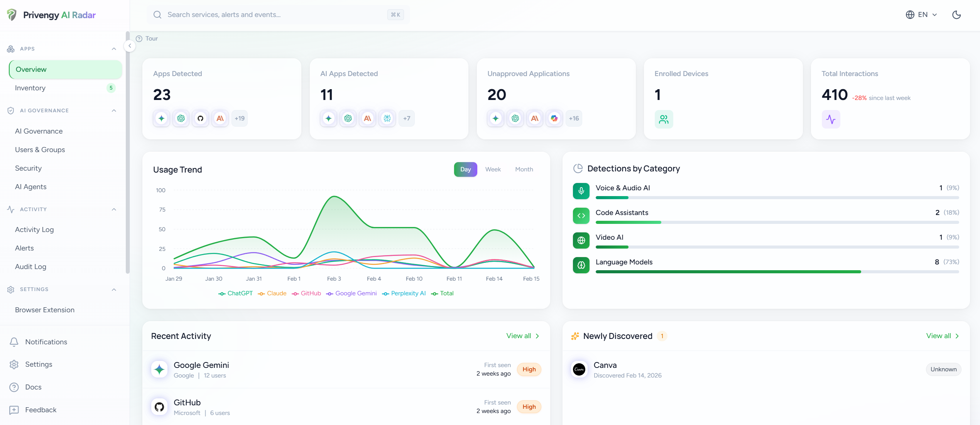Click the Total Interactions pulse icon

[831, 119]
